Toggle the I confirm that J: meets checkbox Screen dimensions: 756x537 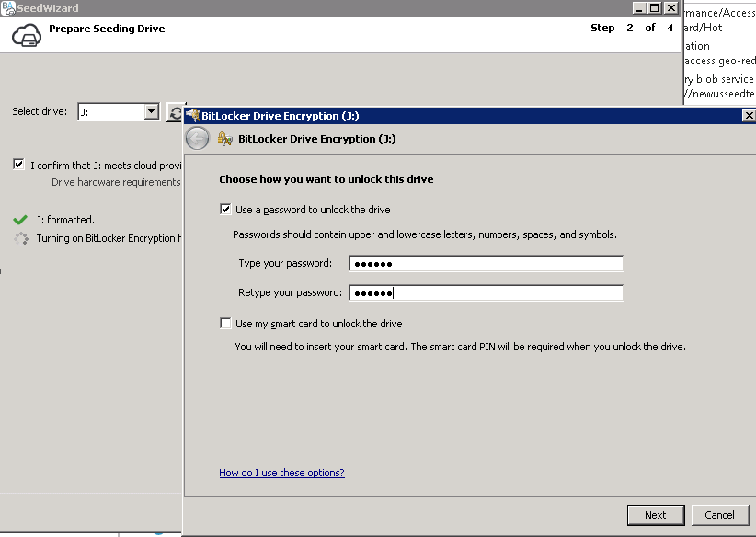[x=18, y=165]
